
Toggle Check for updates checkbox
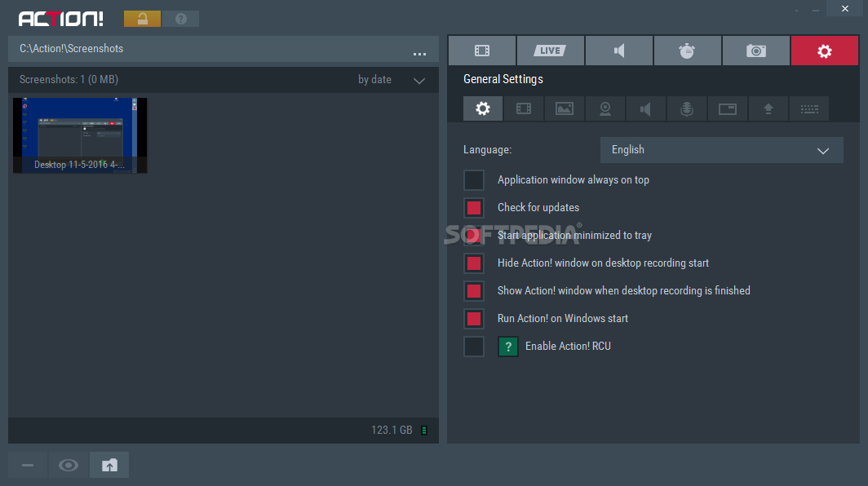(x=474, y=208)
